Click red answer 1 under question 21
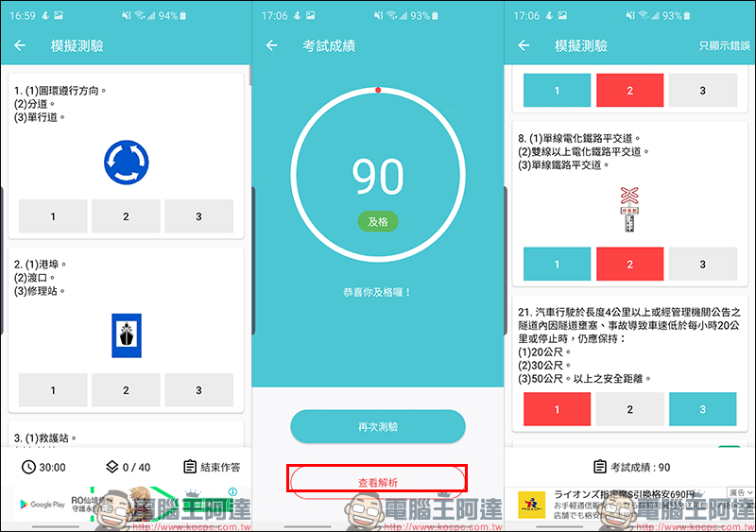 coord(557,409)
